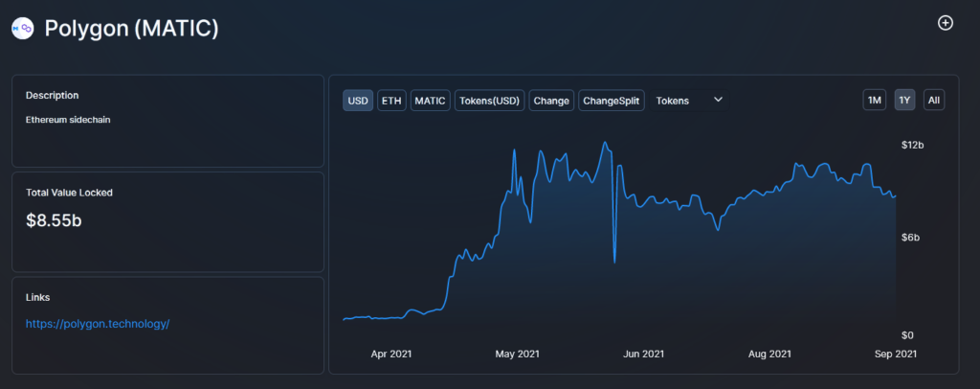This screenshot has width=980, height=389.
Task: Switch chart denomination to USD
Action: (358, 101)
